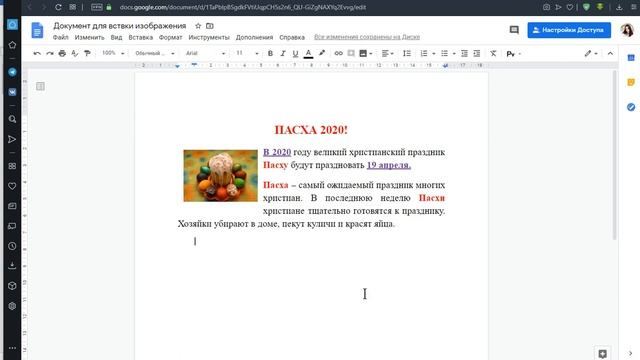
Task: Open the Дополнения menu
Action: click(x=254, y=37)
